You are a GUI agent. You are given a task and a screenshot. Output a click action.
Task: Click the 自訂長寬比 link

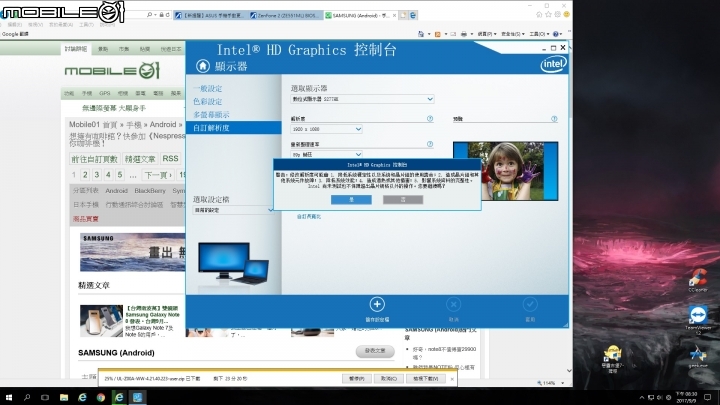pos(309,216)
